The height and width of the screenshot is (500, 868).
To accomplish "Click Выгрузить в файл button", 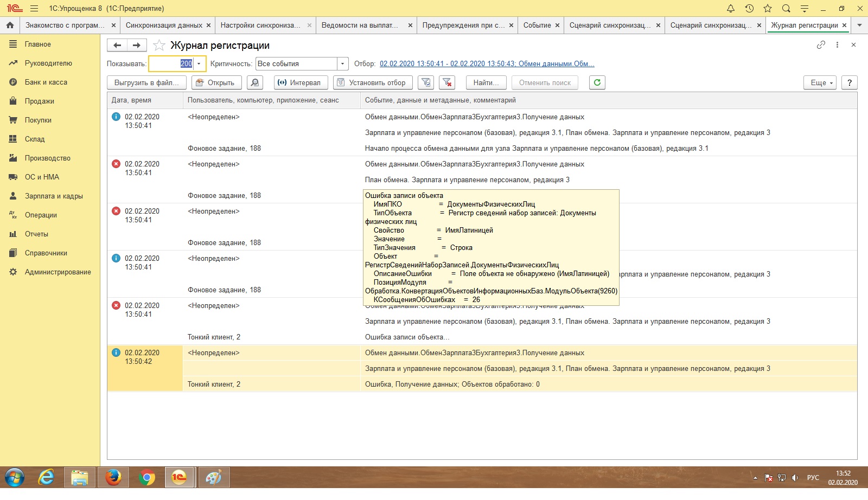I will 146,82.
